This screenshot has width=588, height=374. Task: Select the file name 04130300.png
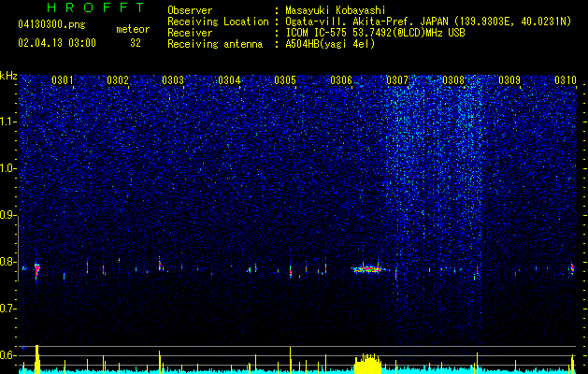point(51,25)
